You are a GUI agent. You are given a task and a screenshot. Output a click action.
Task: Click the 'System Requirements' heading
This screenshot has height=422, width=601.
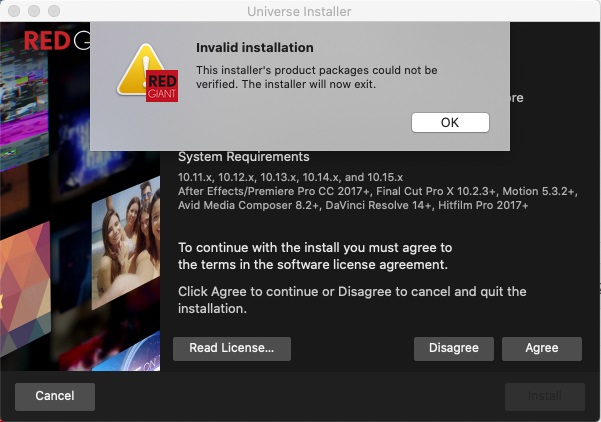pyautogui.click(x=244, y=157)
